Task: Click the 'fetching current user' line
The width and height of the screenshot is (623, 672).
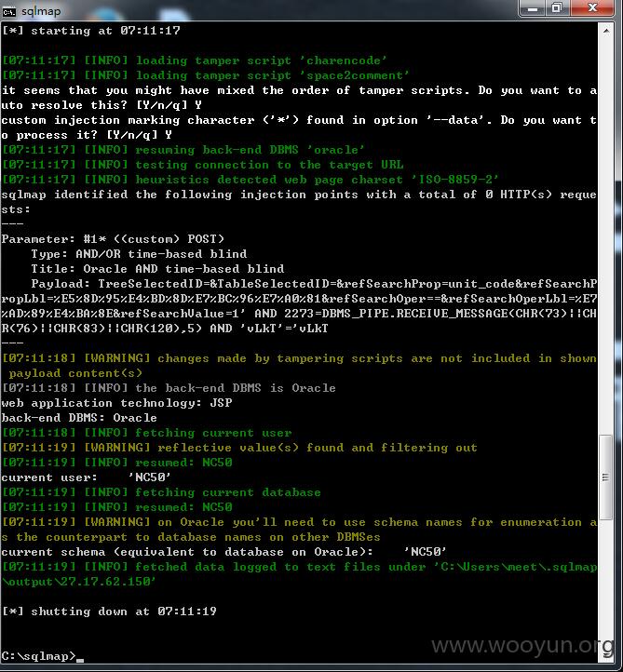Action: pyautogui.click(x=146, y=433)
